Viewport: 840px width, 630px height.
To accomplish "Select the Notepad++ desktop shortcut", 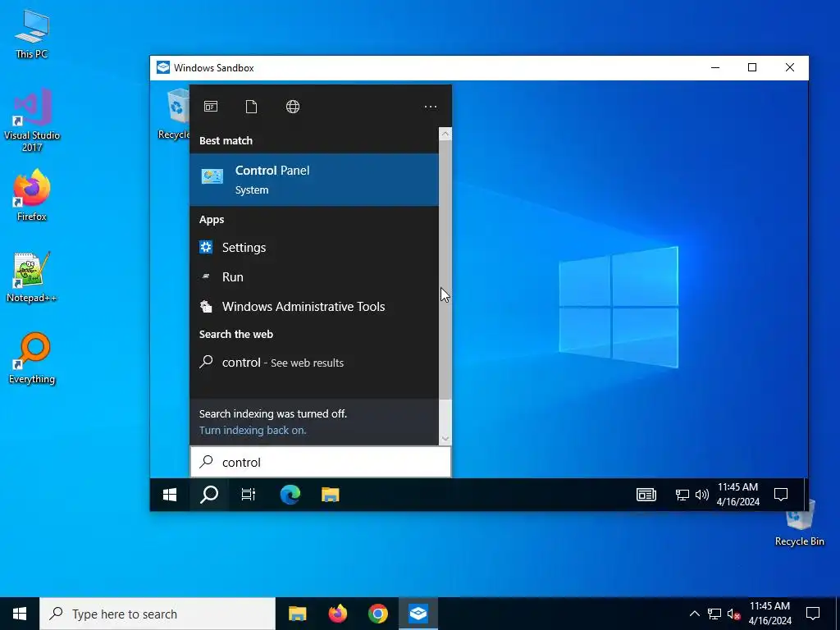I will pyautogui.click(x=32, y=277).
